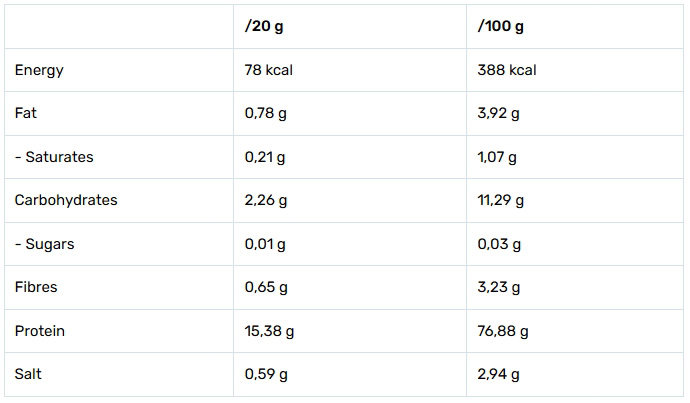This screenshot has height=403, width=690.
Task: Click the 78 kcal energy value
Action: [268, 70]
